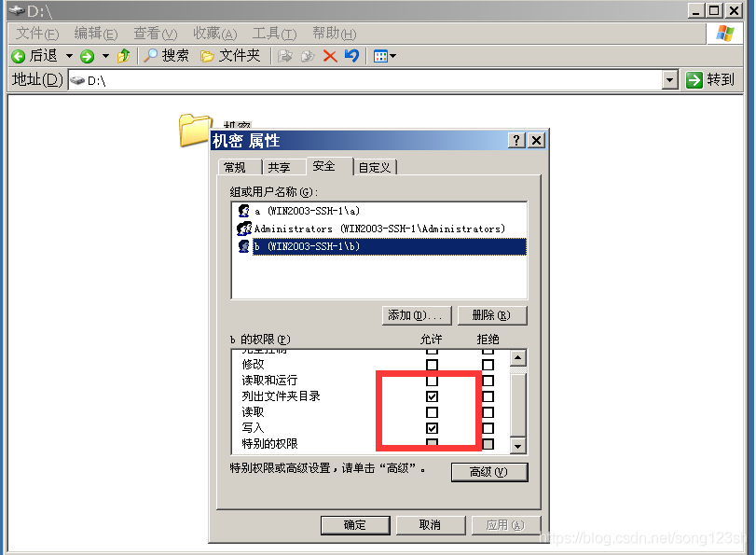Image resolution: width=756 pixels, height=555 pixels.
Task: Toggle Deny checkbox for 读取和运行
Action: tap(488, 381)
